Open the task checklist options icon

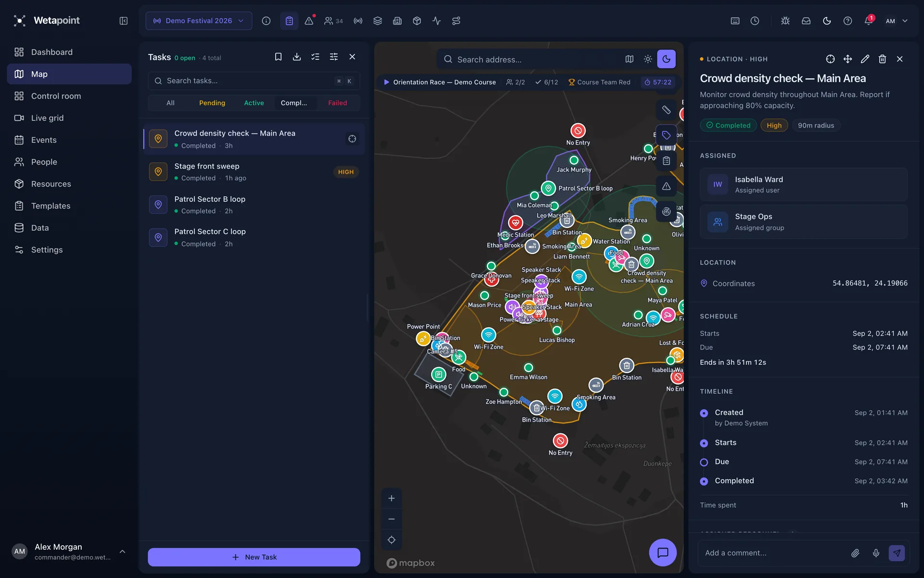click(315, 57)
